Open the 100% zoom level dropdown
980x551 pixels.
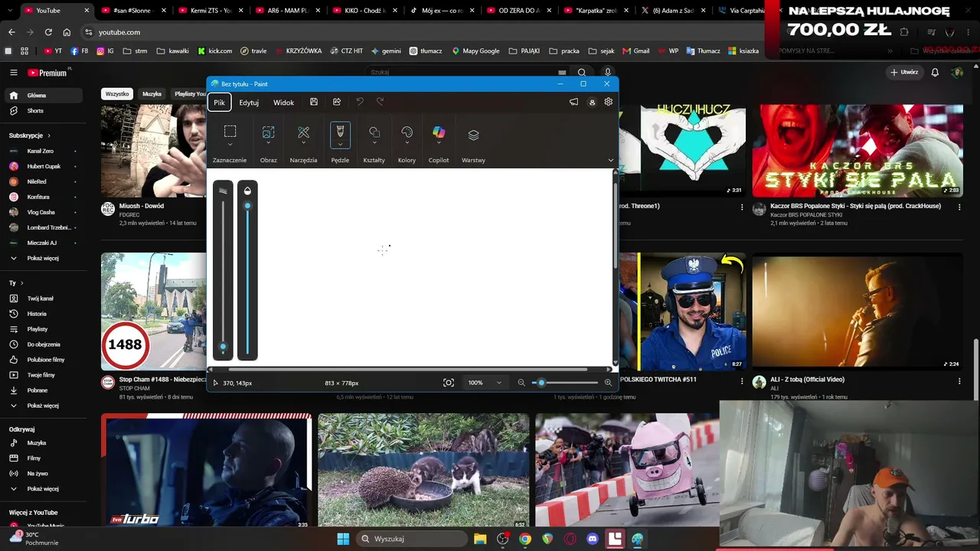coord(485,383)
